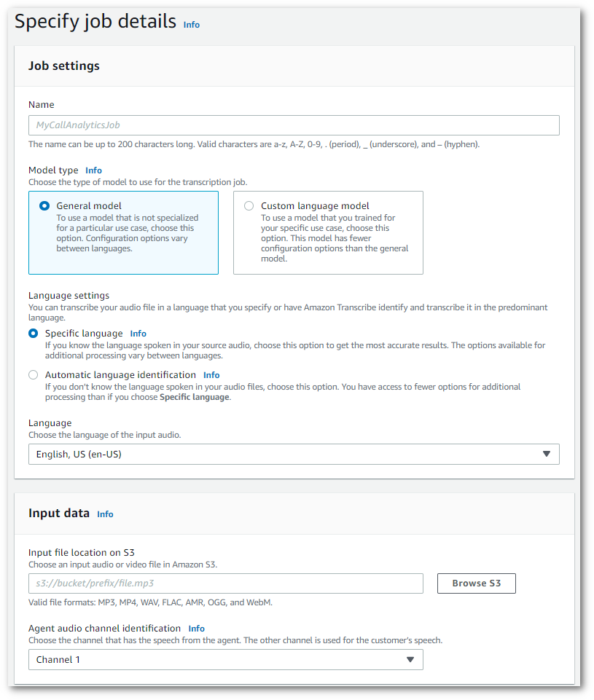This screenshot has height=700, width=594.
Task: Open Info next to Specific language
Action: click(x=138, y=334)
